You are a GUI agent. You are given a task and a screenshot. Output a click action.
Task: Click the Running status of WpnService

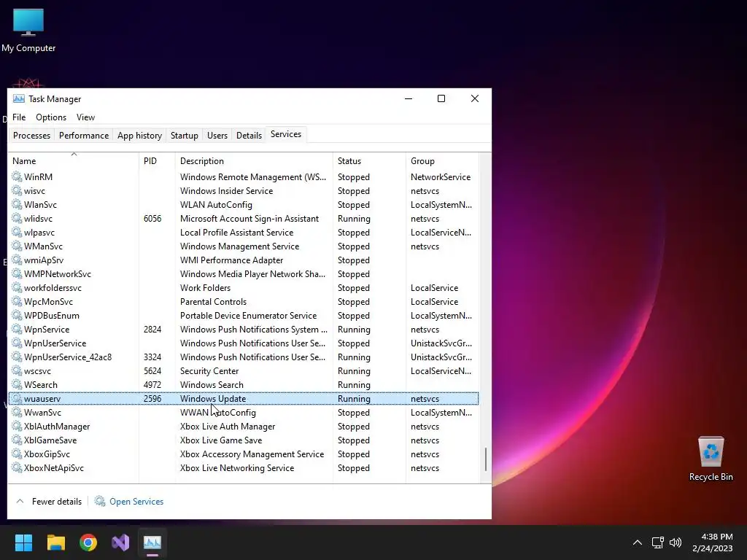[354, 329]
